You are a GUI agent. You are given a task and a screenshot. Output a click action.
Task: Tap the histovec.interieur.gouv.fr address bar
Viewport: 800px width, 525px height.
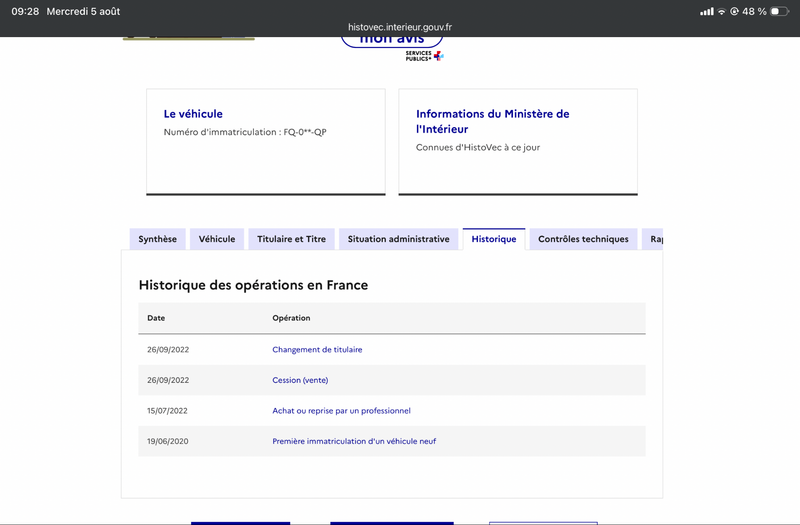pyautogui.click(x=400, y=27)
